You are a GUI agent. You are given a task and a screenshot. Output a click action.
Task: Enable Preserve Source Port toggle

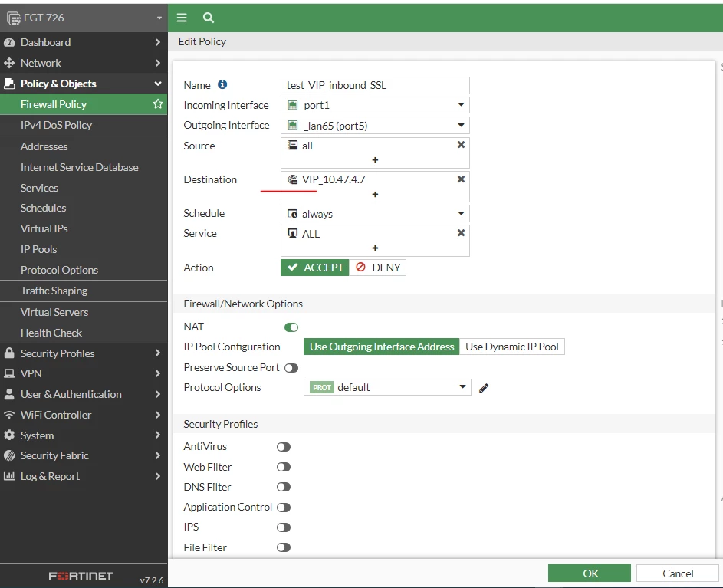coord(291,368)
